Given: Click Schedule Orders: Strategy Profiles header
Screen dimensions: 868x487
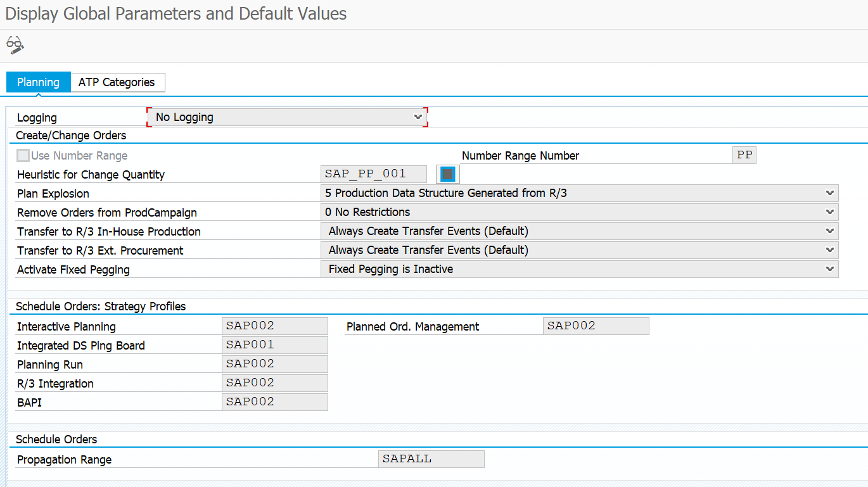Looking at the screenshot, I should [x=101, y=307].
